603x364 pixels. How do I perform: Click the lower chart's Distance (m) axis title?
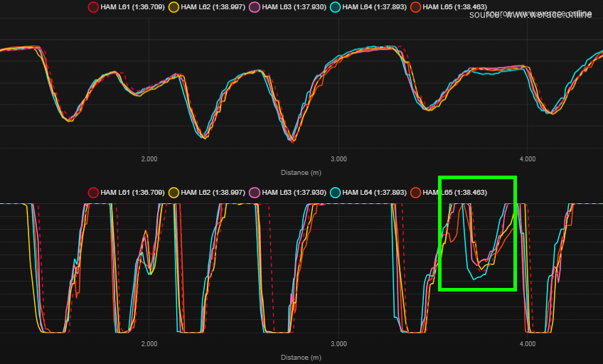click(301, 358)
